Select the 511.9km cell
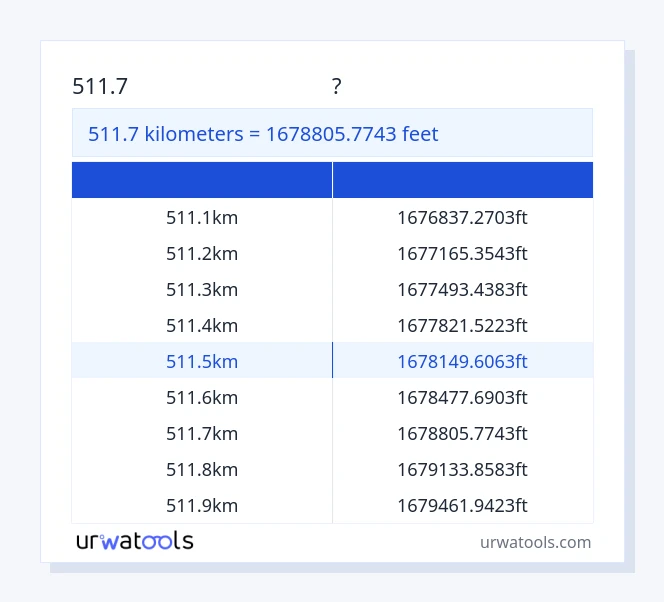 click(202, 505)
